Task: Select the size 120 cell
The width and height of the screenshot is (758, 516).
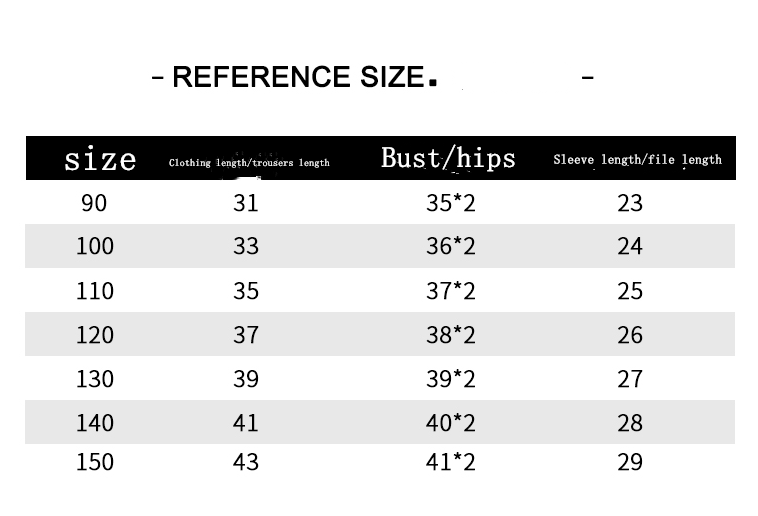Action: pos(95,335)
